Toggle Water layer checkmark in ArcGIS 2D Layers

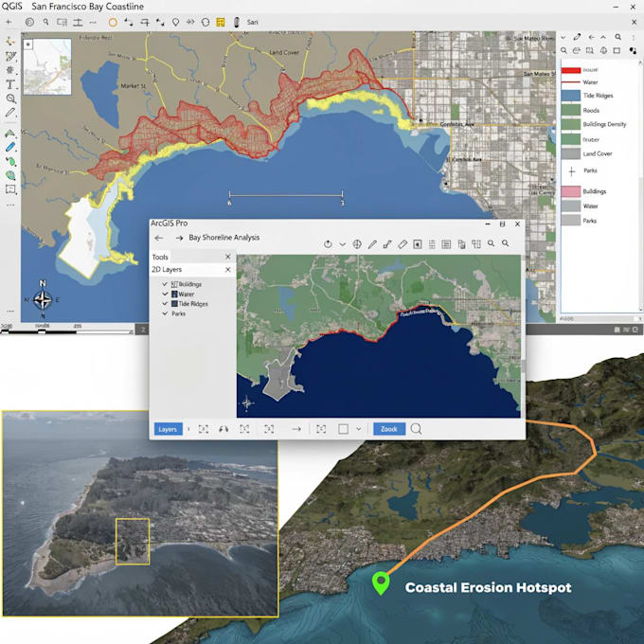point(165,294)
